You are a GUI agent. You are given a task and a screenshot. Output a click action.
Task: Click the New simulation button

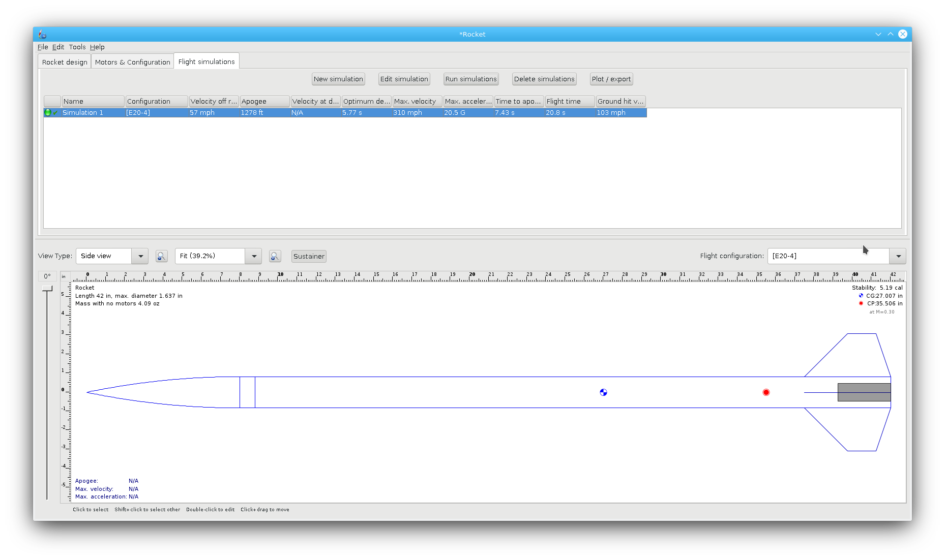click(x=338, y=79)
